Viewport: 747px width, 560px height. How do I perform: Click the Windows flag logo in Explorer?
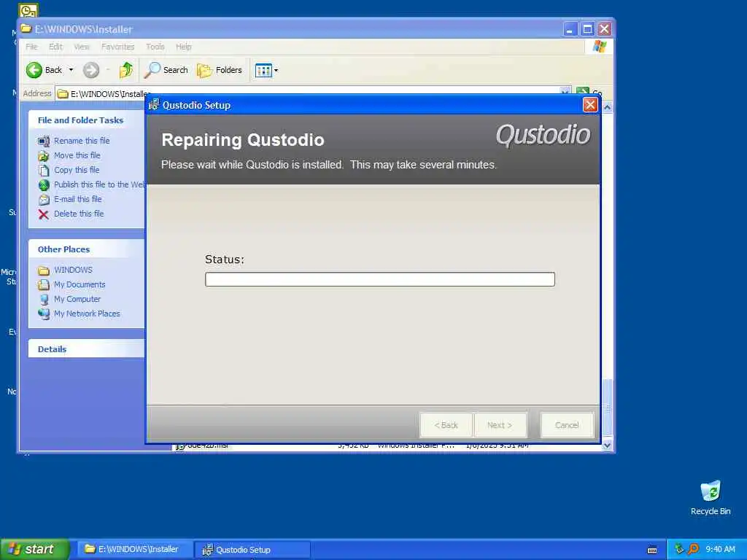point(600,47)
